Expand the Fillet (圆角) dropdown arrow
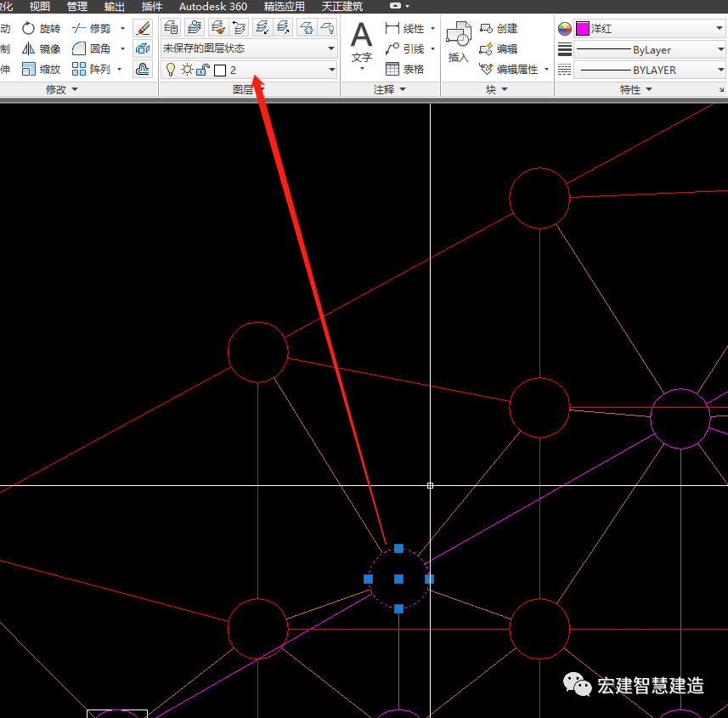 (x=122, y=48)
